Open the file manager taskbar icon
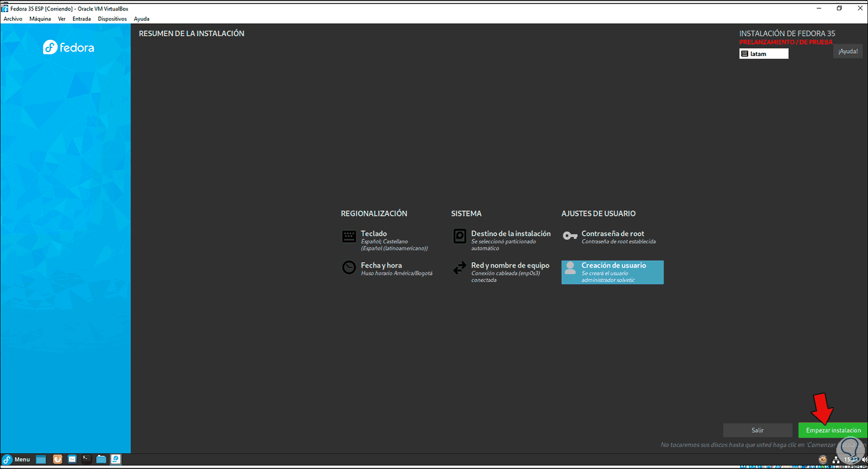868x469 pixels. coord(101,459)
